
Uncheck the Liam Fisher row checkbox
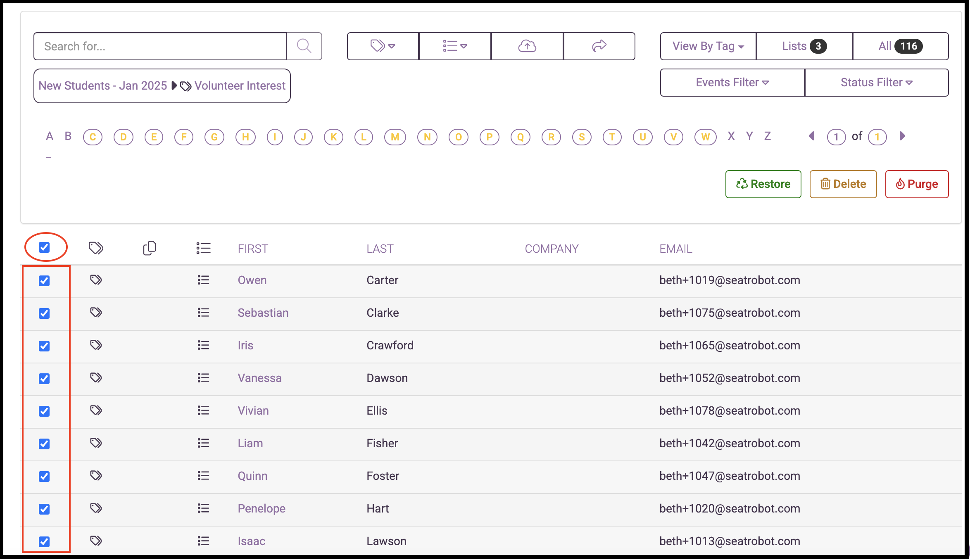click(44, 444)
